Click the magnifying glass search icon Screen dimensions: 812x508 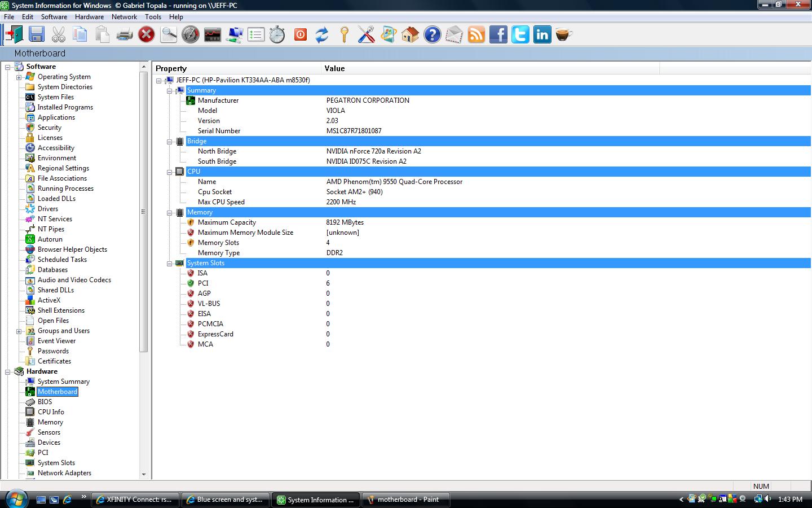[169, 35]
